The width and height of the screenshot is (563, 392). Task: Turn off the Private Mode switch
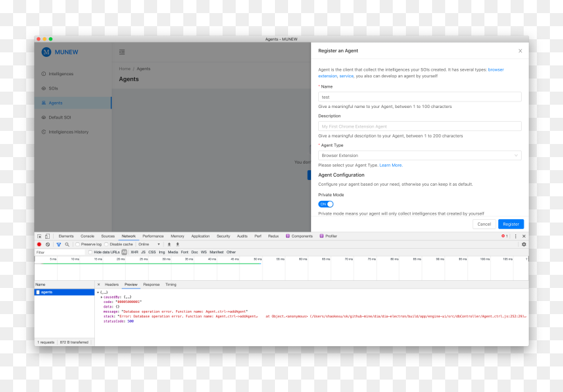click(325, 204)
